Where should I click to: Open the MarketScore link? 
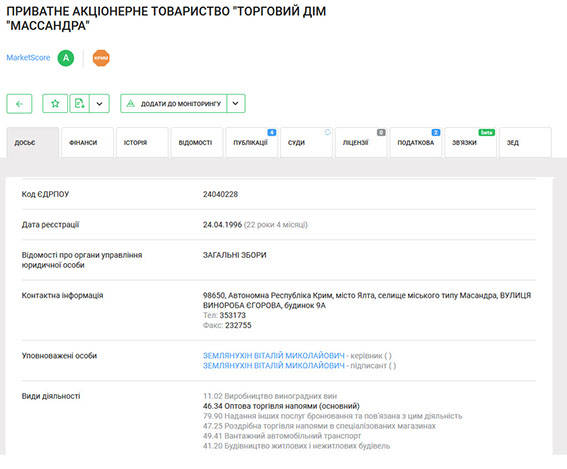[28, 57]
